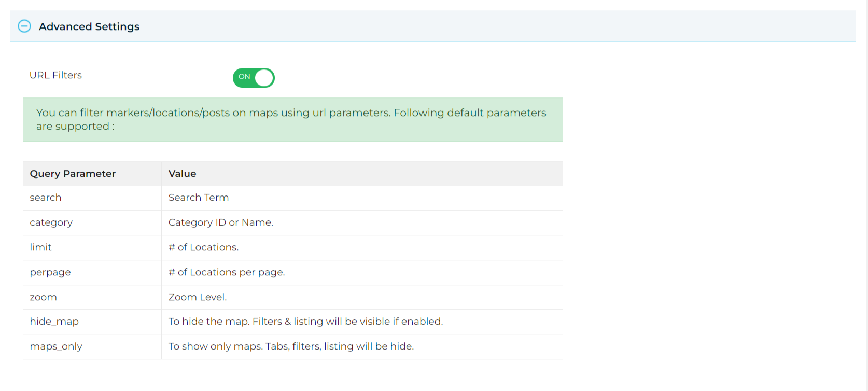Click the green info notice about url parameters
The image size is (868, 391).
click(x=293, y=120)
